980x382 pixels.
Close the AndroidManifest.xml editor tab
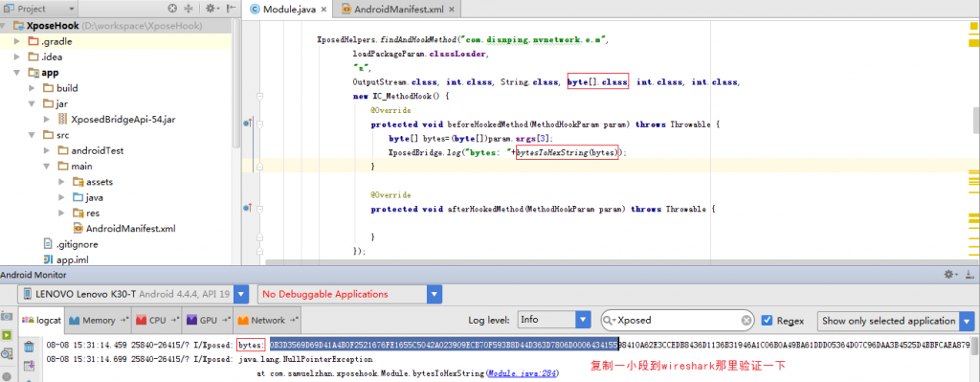[x=452, y=10]
